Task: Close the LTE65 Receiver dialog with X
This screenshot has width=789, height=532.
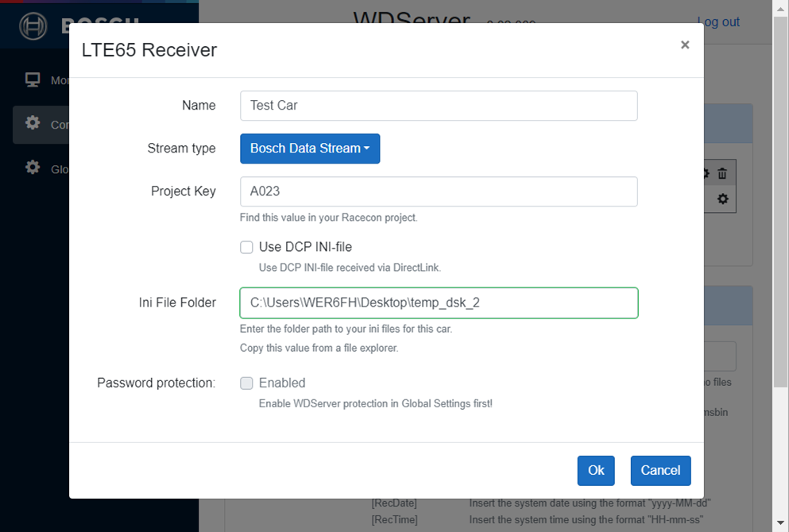Action: (x=684, y=45)
